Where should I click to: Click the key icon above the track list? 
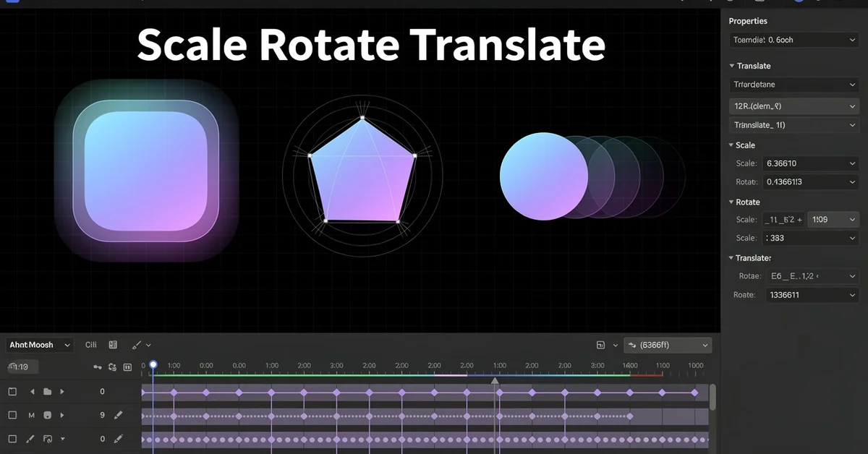tap(98, 367)
